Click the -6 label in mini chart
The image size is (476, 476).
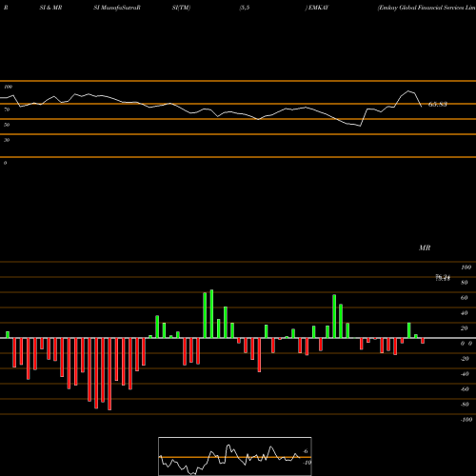305,451
